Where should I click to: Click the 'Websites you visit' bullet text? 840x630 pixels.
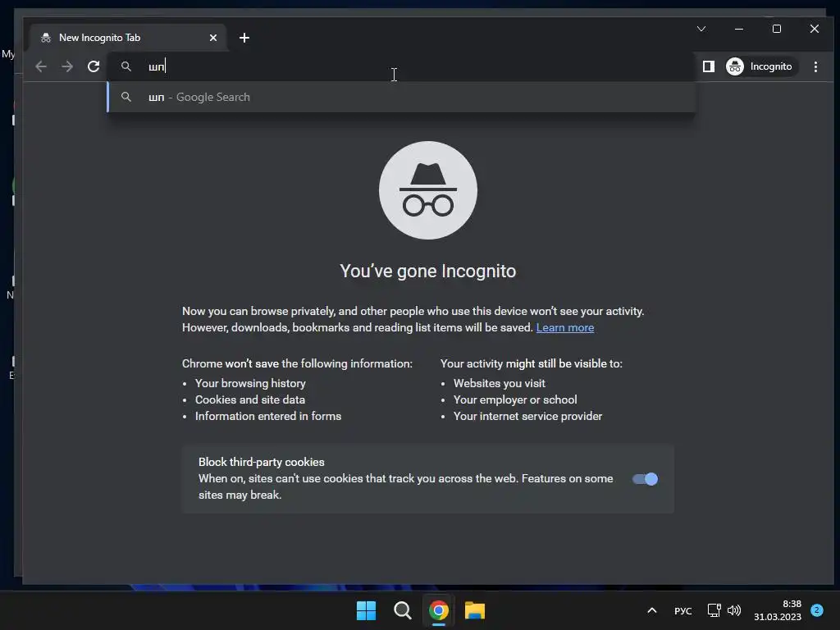click(x=500, y=383)
